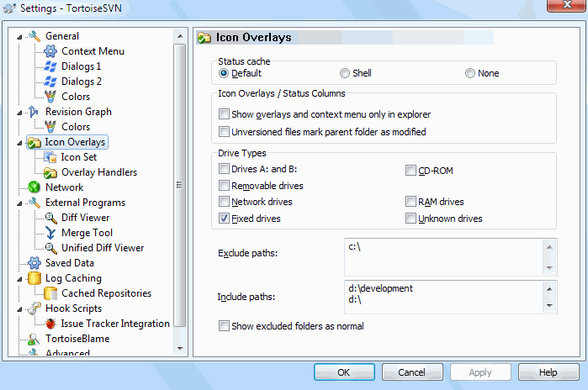The height and width of the screenshot is (390, 588).
Task: Enable the Unknown drives checkbox
Action: tap(411, 218)
